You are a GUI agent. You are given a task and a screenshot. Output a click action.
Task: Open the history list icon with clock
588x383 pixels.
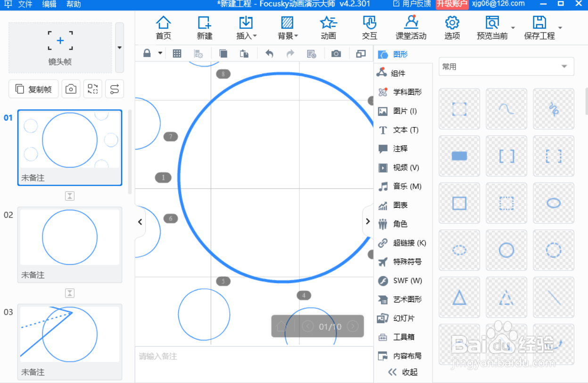point(312,54)
